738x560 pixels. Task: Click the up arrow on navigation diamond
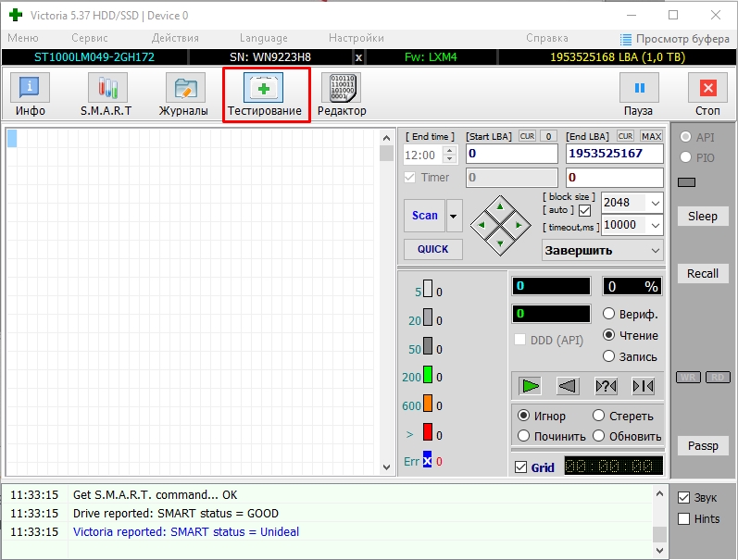(500, 207)
